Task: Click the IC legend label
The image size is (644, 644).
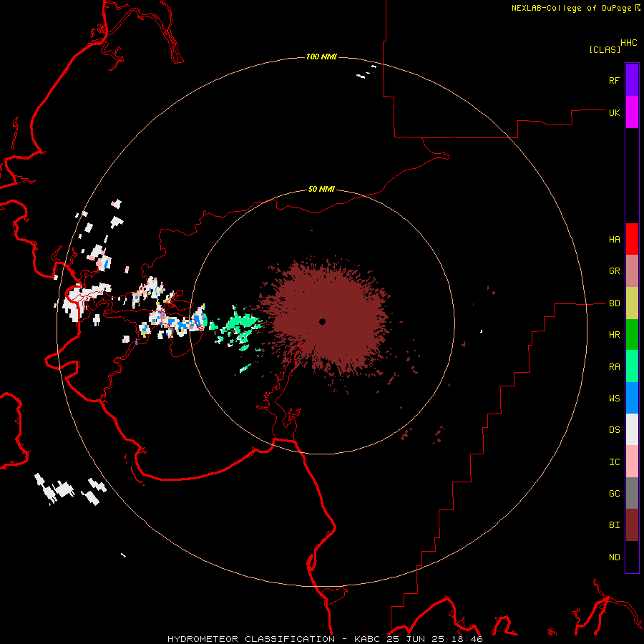Action: [x=614, y=462]
